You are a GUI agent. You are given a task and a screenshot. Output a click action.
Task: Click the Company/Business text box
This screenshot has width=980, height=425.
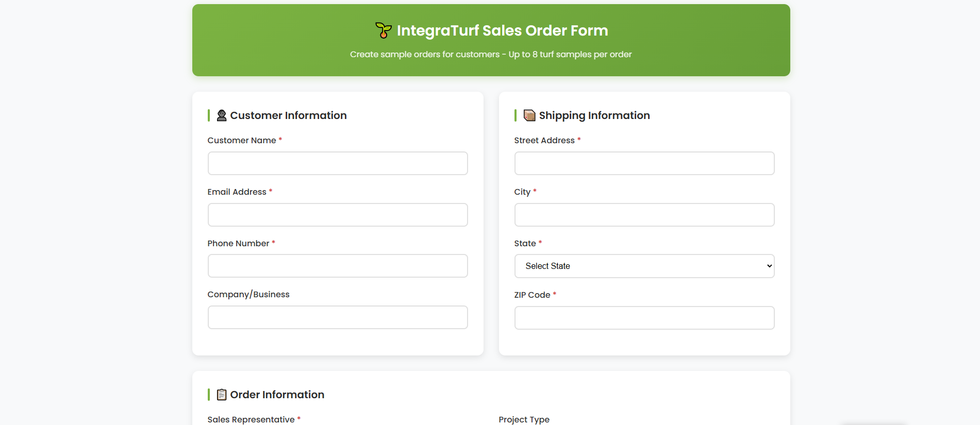click(x=338, y=317)
